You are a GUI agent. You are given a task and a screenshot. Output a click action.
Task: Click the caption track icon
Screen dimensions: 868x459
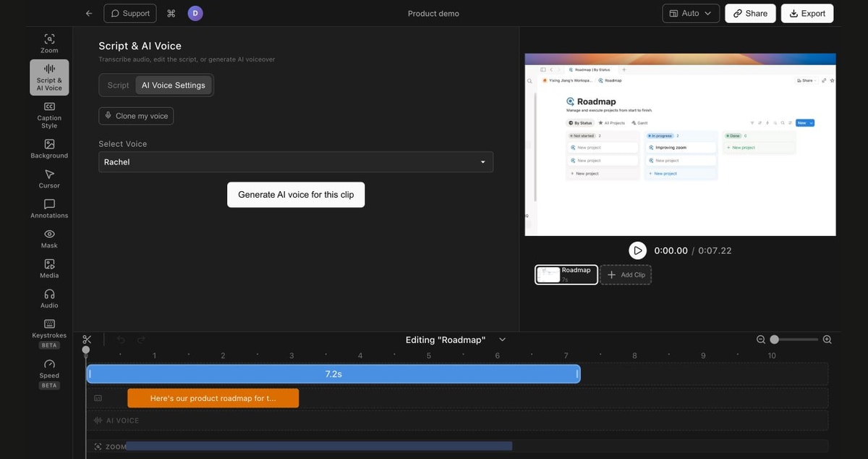tap(98, 398)
